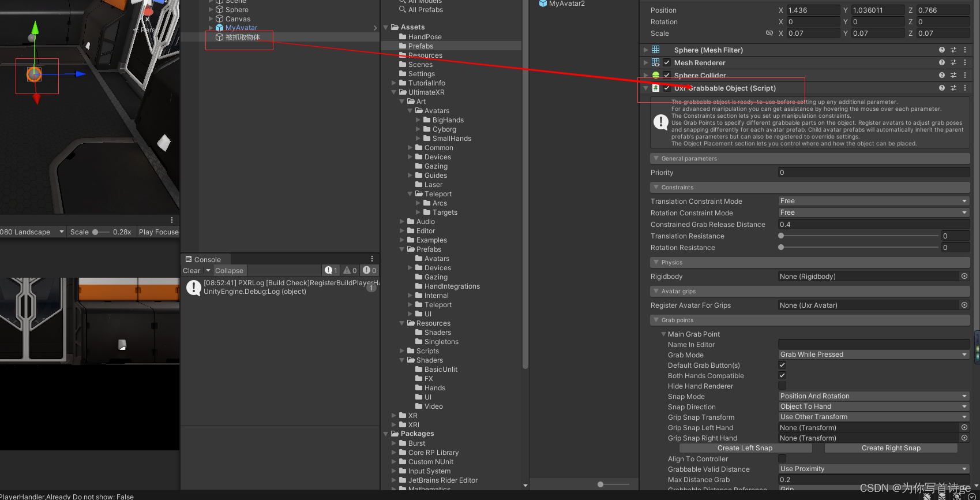Collapse the Avatar grips section header

tap(810, 291)
